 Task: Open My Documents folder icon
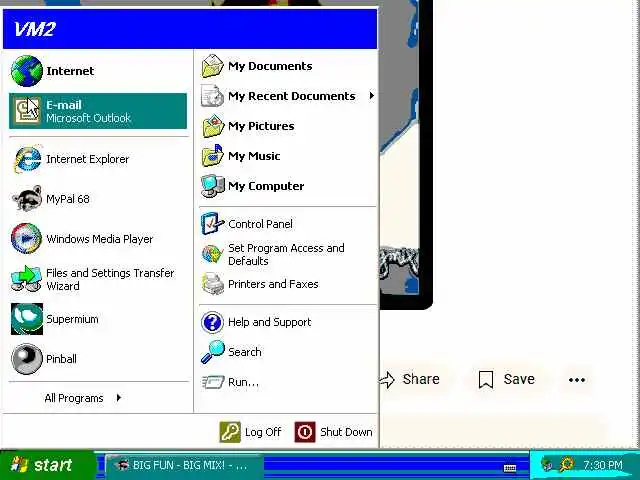pyautogui.click(x=213, y=66)
